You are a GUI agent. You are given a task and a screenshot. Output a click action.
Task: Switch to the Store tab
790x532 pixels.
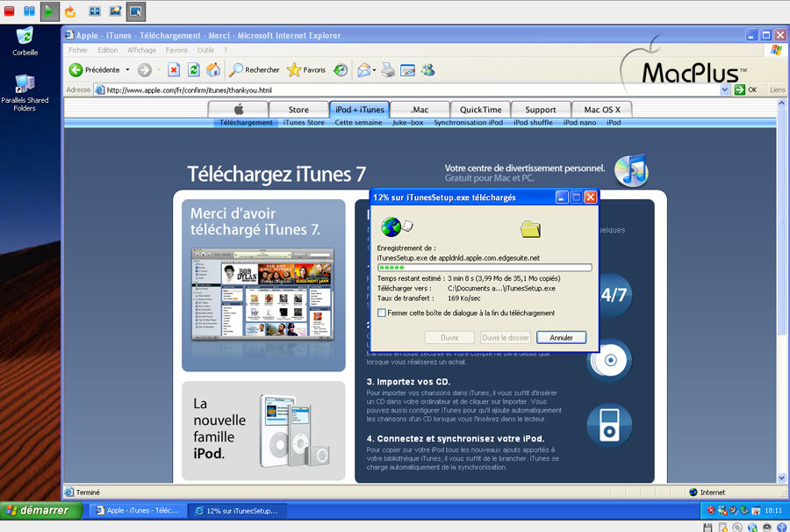coord(298,110)
